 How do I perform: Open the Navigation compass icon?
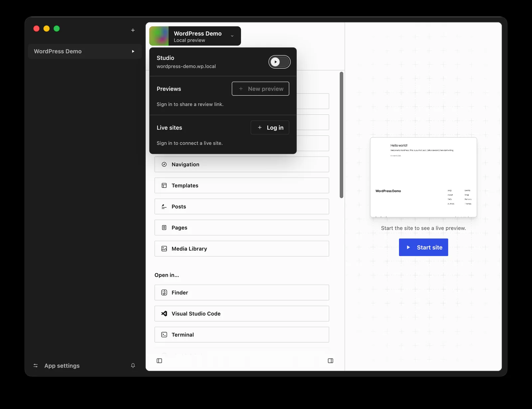click(x=164, y=164)
